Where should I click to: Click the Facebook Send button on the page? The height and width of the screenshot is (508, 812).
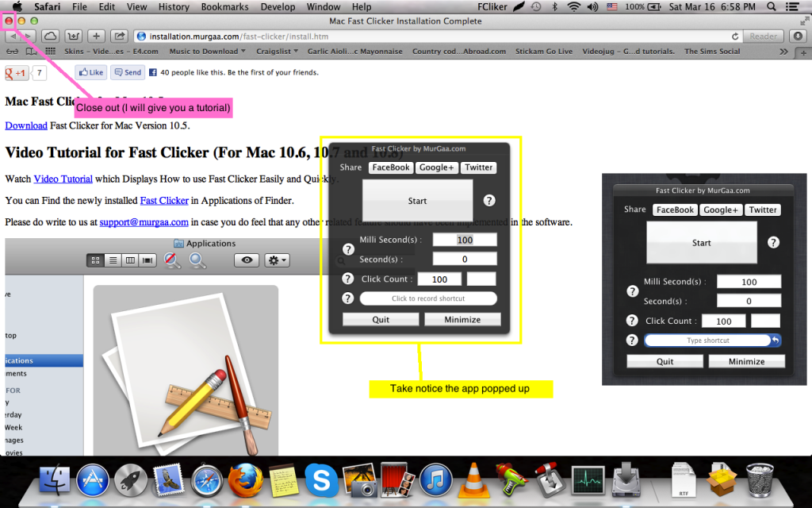point(128,72)
